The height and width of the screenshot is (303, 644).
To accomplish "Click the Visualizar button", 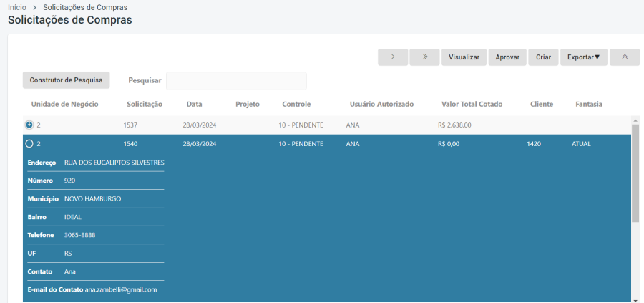I will [x=464, y=57].
